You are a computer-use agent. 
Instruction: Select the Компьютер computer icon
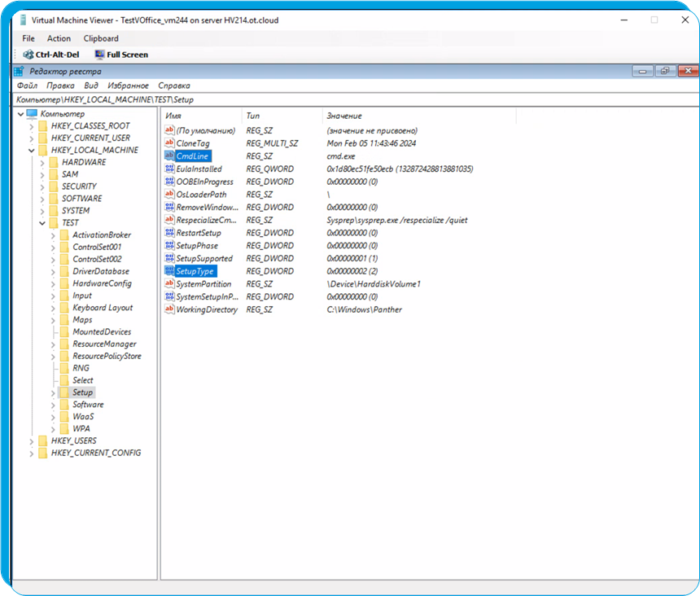(32, 114)
